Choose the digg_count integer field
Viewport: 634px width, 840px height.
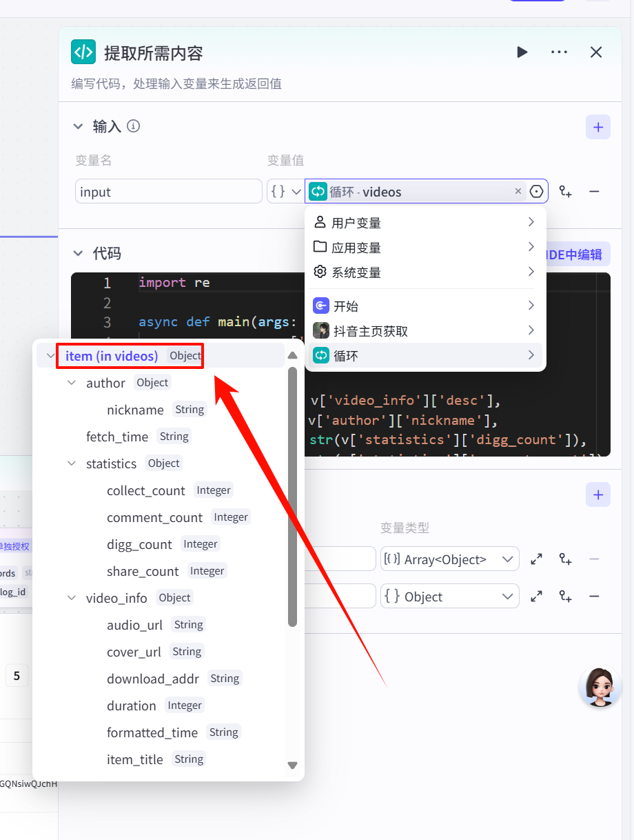click(140, 544)
